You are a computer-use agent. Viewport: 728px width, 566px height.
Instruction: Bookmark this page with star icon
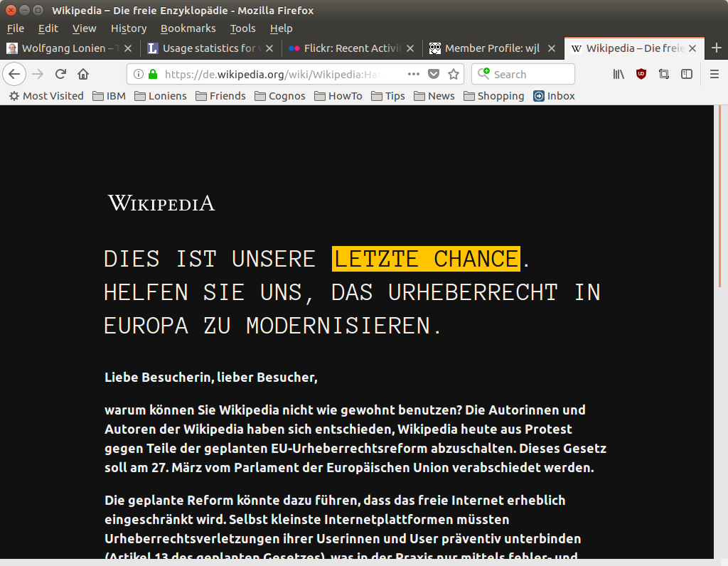[x=454, y=74]
